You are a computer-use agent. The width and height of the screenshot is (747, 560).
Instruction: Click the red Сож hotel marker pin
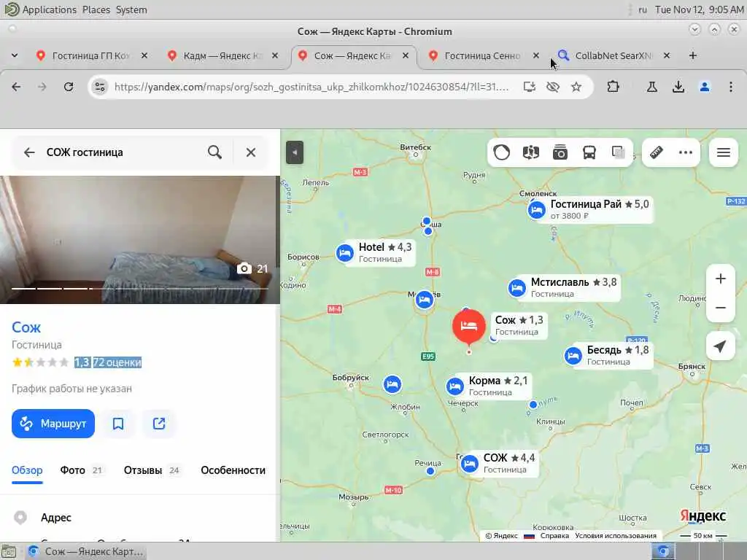(469, 327)
